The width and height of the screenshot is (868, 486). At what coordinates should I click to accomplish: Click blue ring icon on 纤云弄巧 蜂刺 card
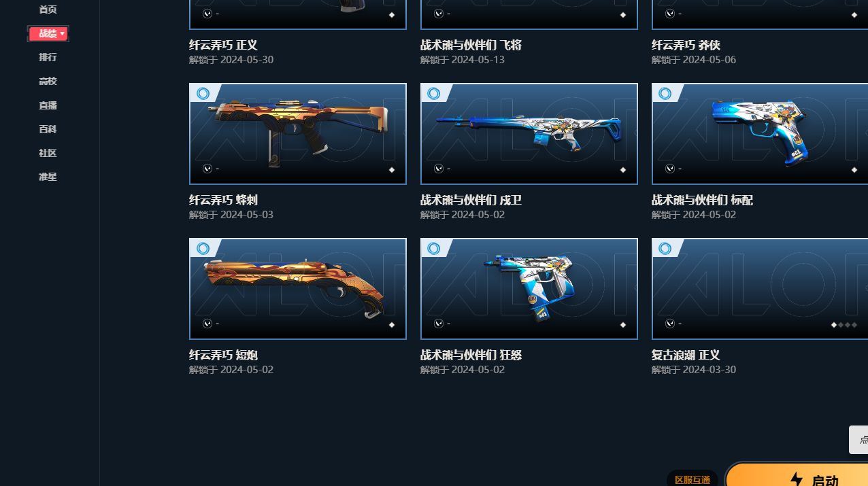coord(203,94)
